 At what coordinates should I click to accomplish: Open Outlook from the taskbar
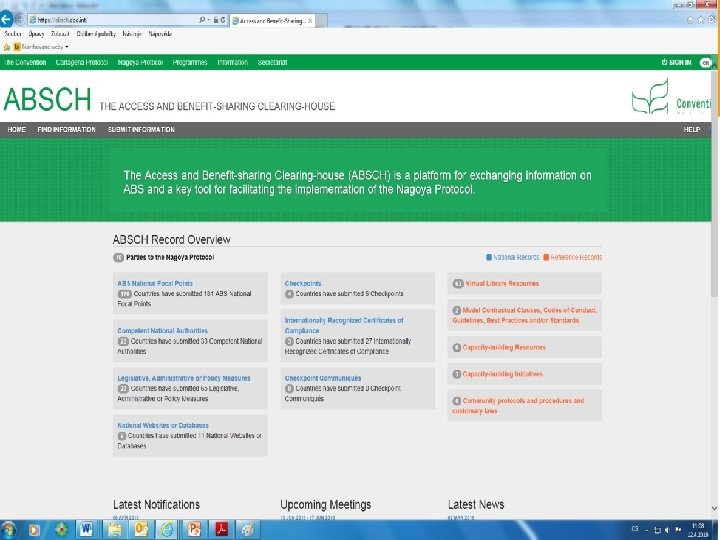coord(141,530)
